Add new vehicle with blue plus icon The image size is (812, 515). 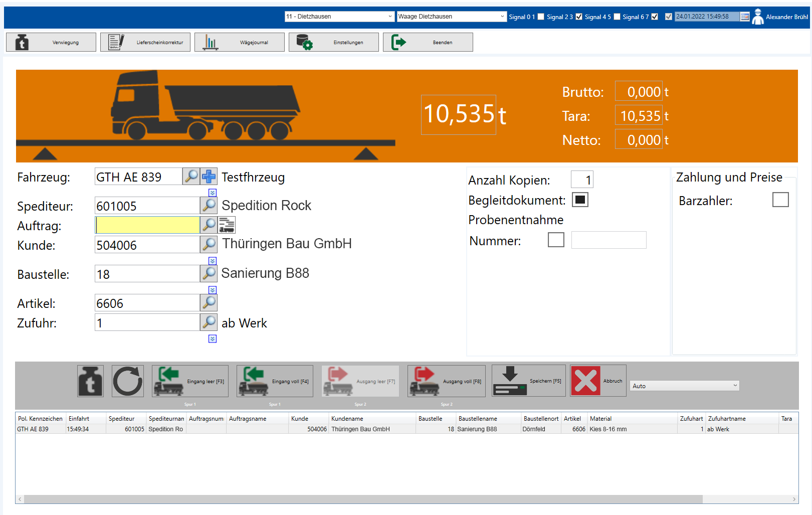[x=209, y=177]
